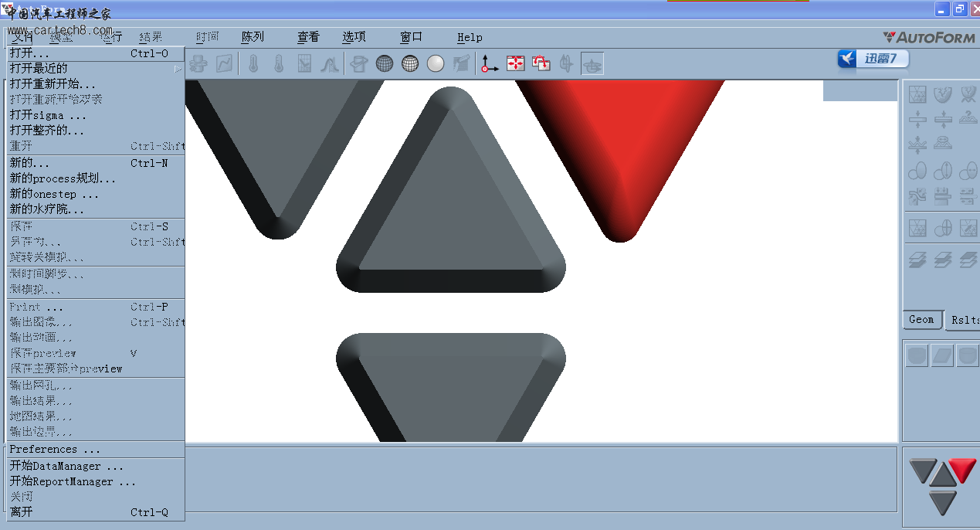Click the fit-view icon with red arrows
This screenshot has height=530, width=980.
(x=516, y=63)
